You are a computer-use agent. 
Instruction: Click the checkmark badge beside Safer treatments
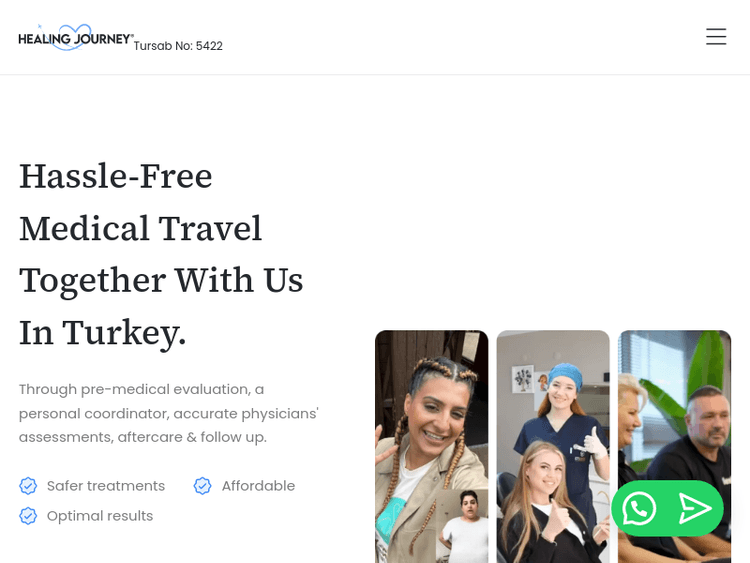(28, 486)
